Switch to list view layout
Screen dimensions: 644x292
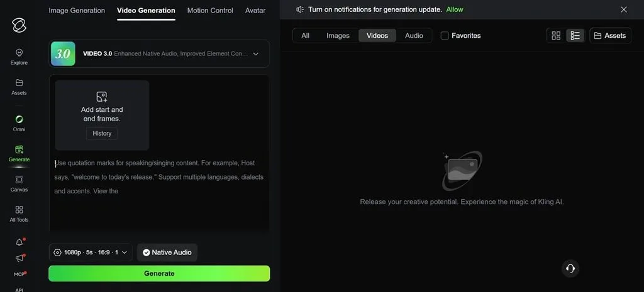coord(575,36)
